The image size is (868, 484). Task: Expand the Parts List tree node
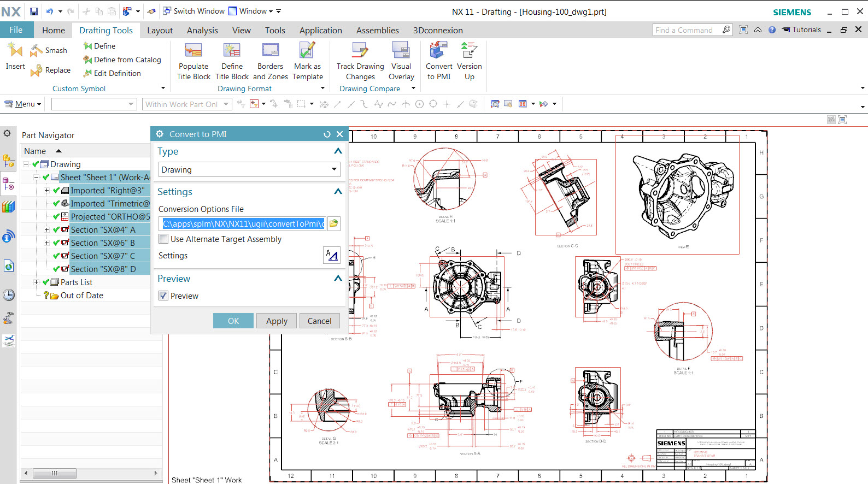point(37,282)
